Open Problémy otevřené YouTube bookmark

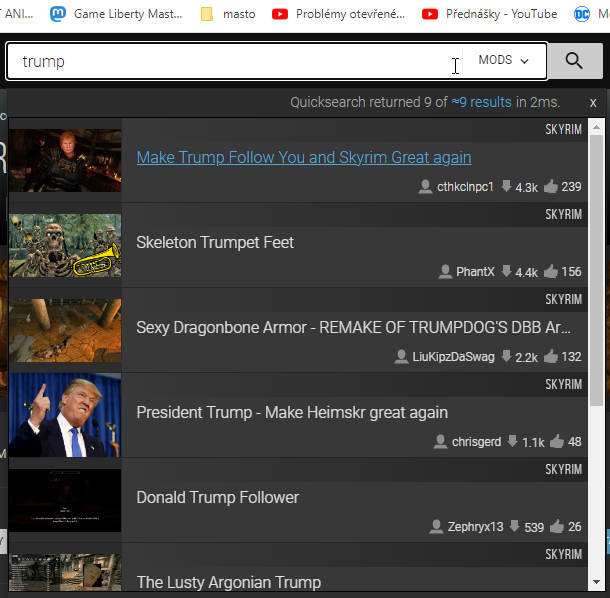[338, 14]
